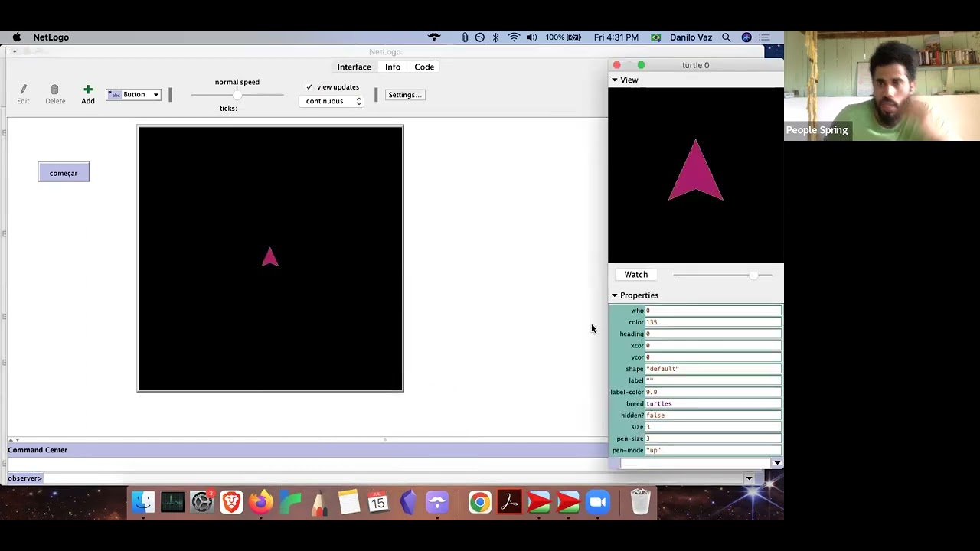
Task: Open the Trash in the dock
Action: [x=640, y=502]
